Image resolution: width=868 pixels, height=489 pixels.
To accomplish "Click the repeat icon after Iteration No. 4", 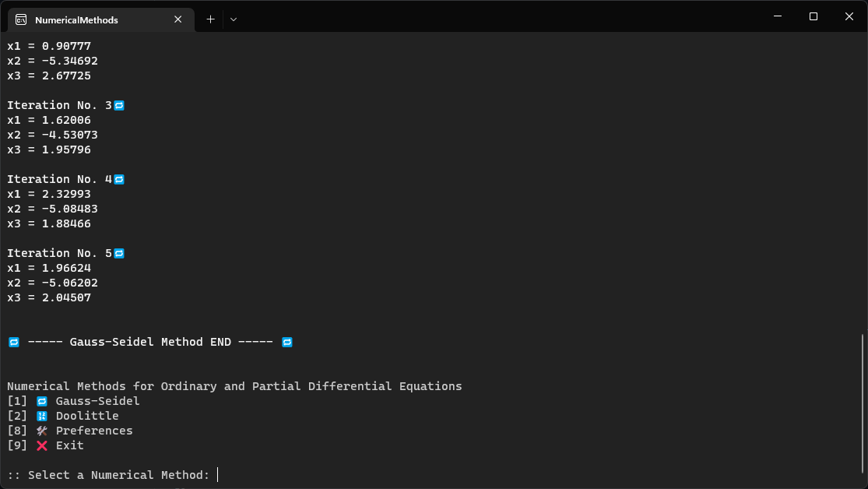I will pyautogui.click(x=118, y=179).
